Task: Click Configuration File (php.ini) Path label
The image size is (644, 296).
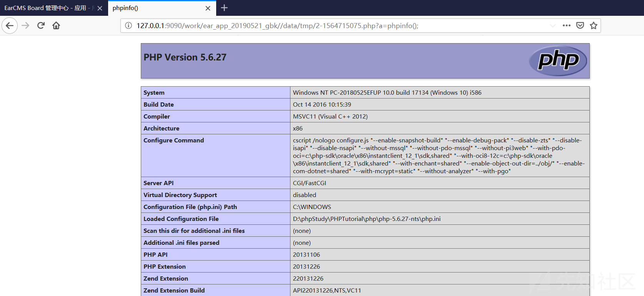Action: (x=190, y=207)
